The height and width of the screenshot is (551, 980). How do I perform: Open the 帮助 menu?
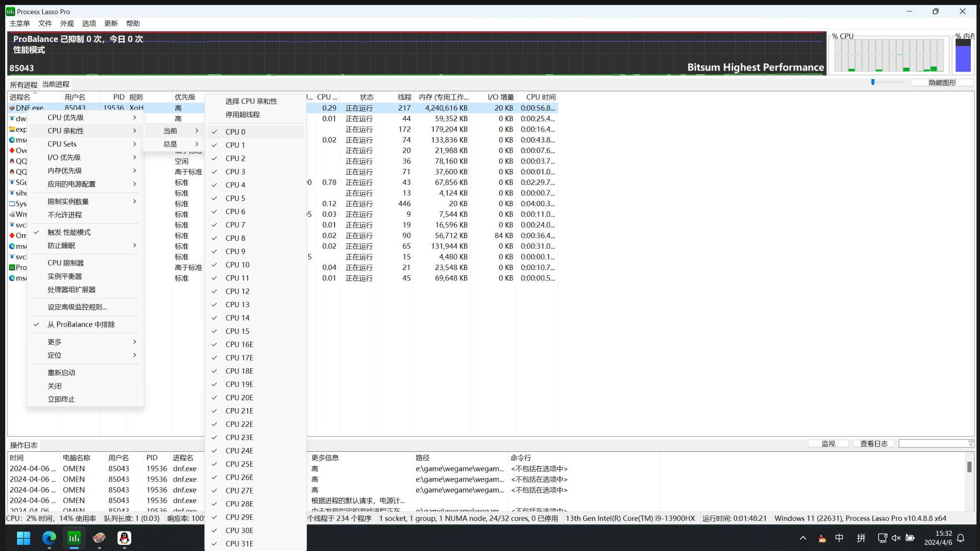click(133, 24)
